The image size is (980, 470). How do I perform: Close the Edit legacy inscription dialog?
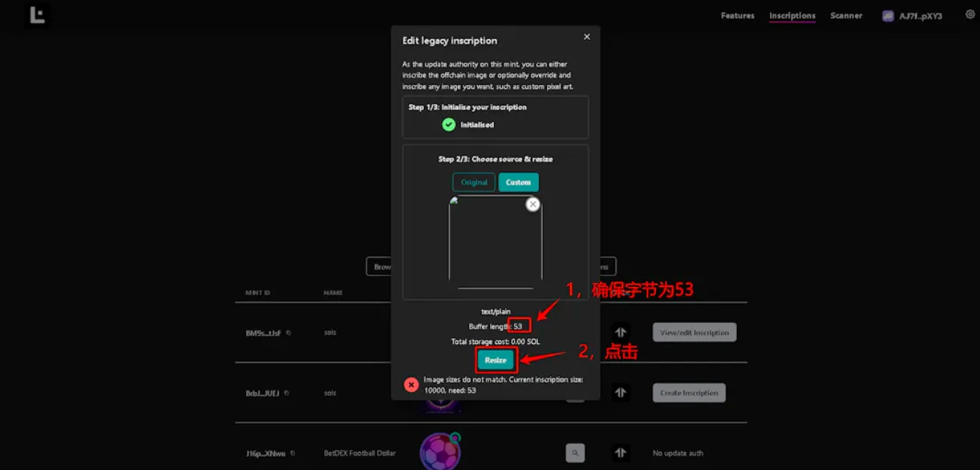587,37
